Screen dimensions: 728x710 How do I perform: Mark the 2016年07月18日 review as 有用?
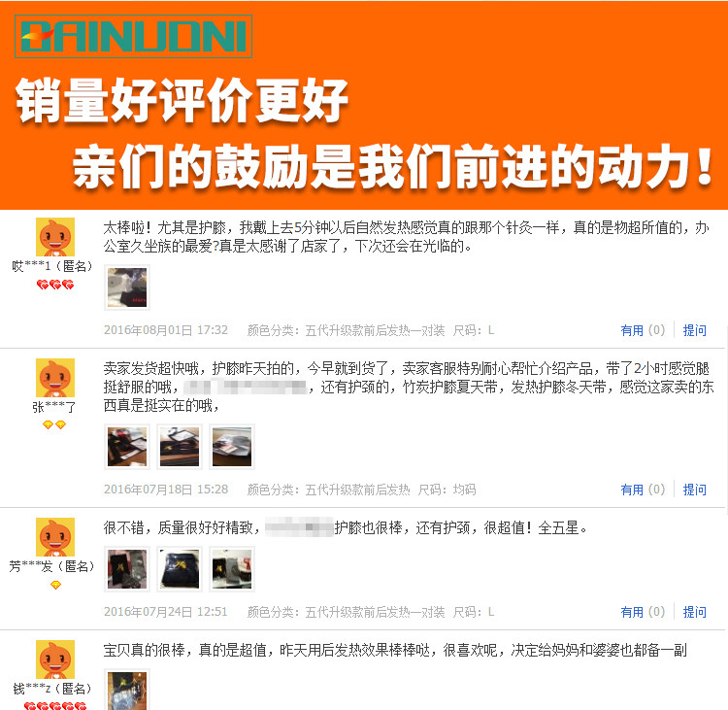point(643,490)
